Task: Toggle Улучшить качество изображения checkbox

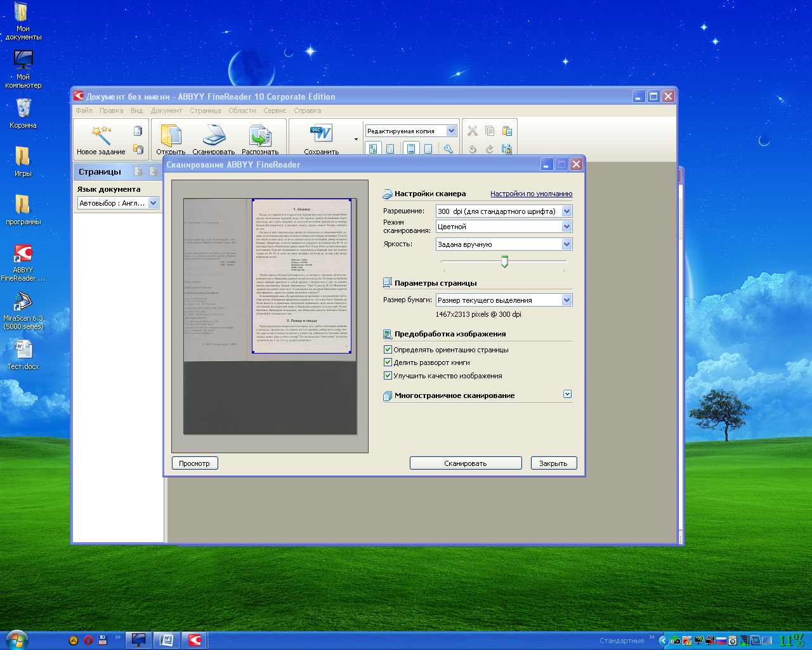Action: [388, 376]
